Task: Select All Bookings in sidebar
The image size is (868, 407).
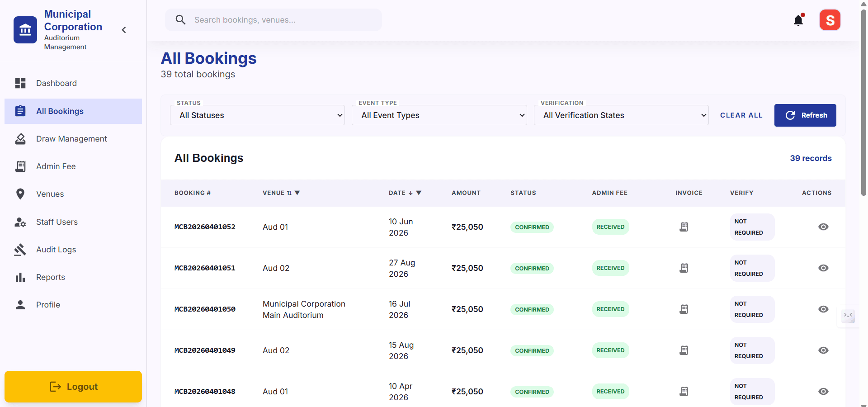Action: [73, 111]
